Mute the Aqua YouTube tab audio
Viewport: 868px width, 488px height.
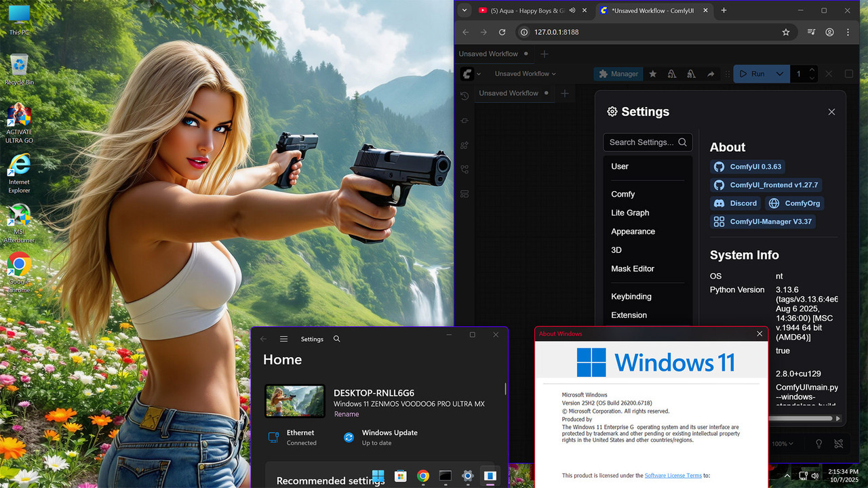click(x=572, y=10)
